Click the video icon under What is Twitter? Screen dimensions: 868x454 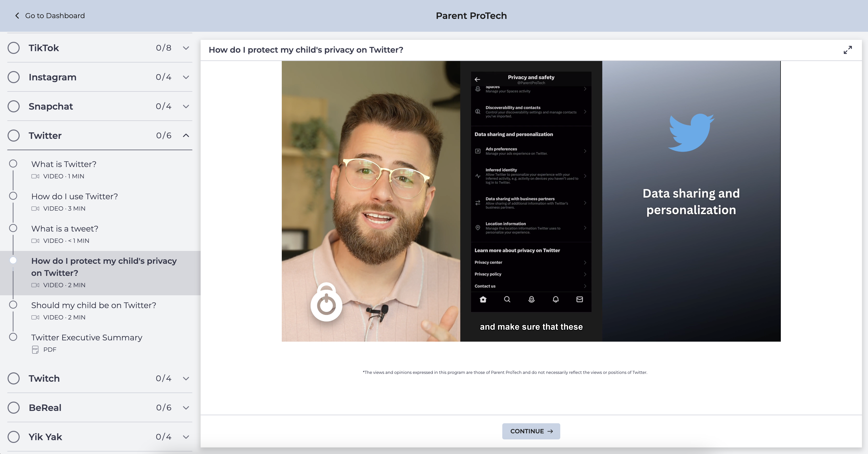(35, 176)
